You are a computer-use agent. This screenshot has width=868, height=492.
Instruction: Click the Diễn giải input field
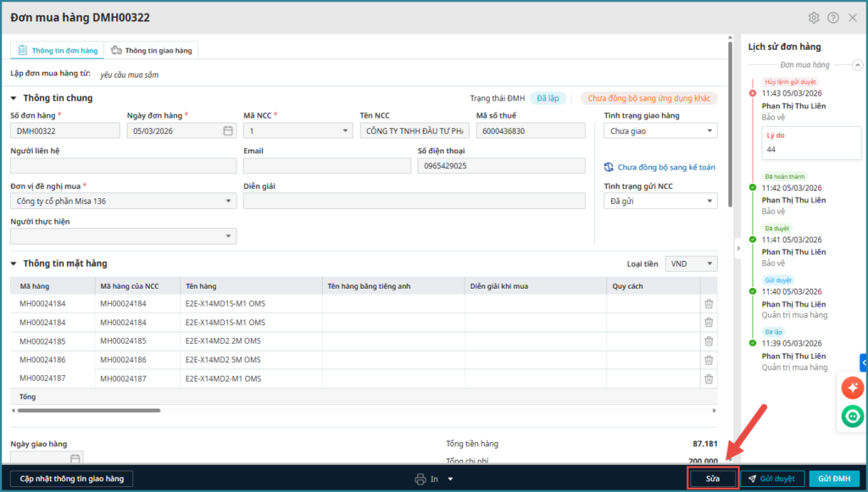pyautogui.click(x=414, y=201)
